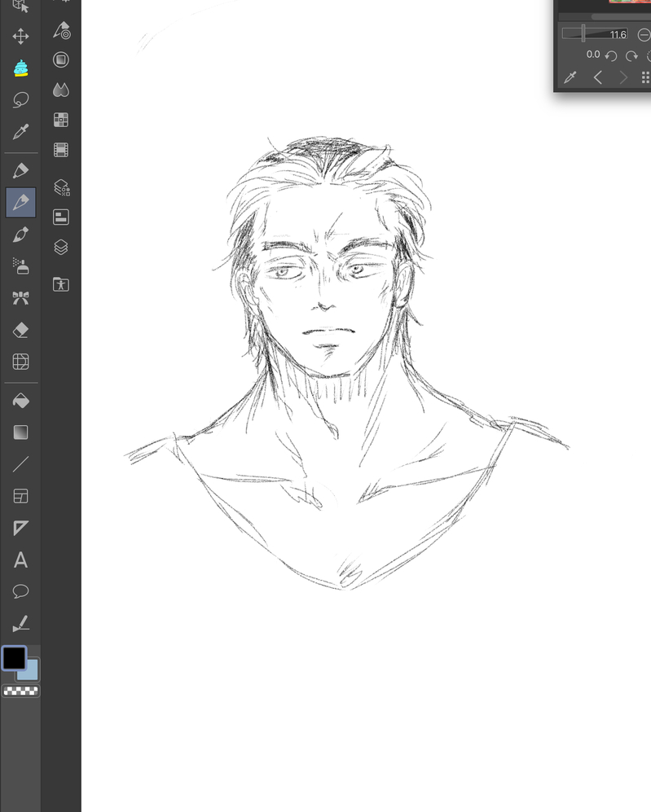Open the Sub Tool palette icon

[x=61, y=30]
